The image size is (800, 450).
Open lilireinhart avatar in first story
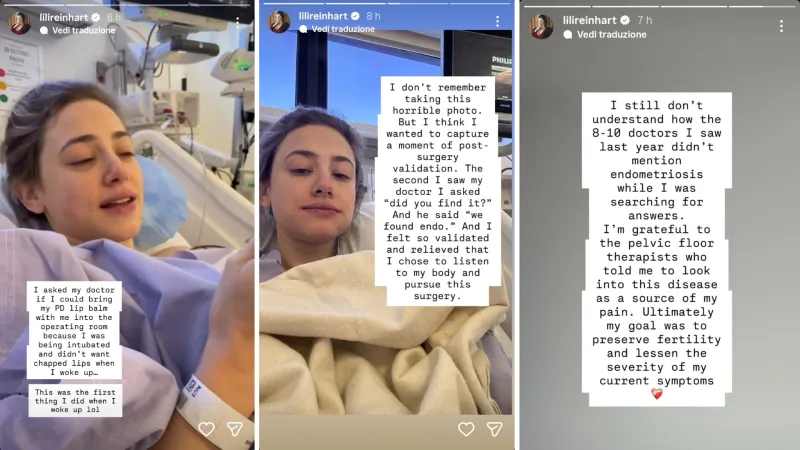20,23
